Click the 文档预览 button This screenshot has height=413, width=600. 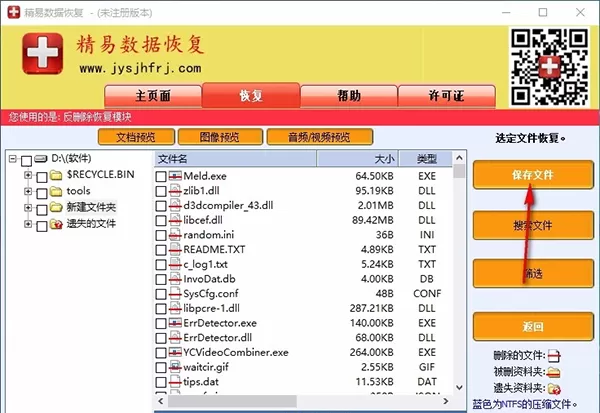(x=136, y=137)
